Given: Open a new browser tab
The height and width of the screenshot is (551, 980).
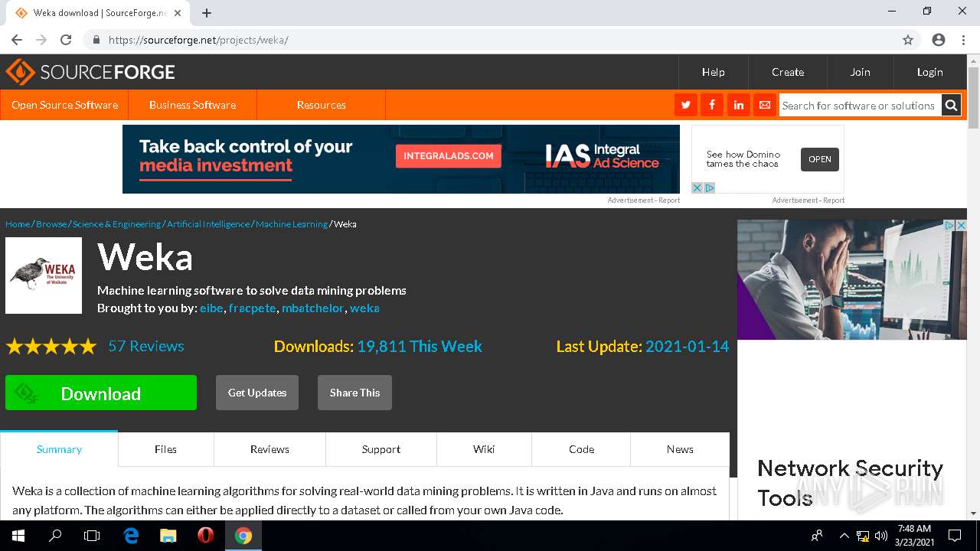Looking at the screenshot, I should (207, 13).
